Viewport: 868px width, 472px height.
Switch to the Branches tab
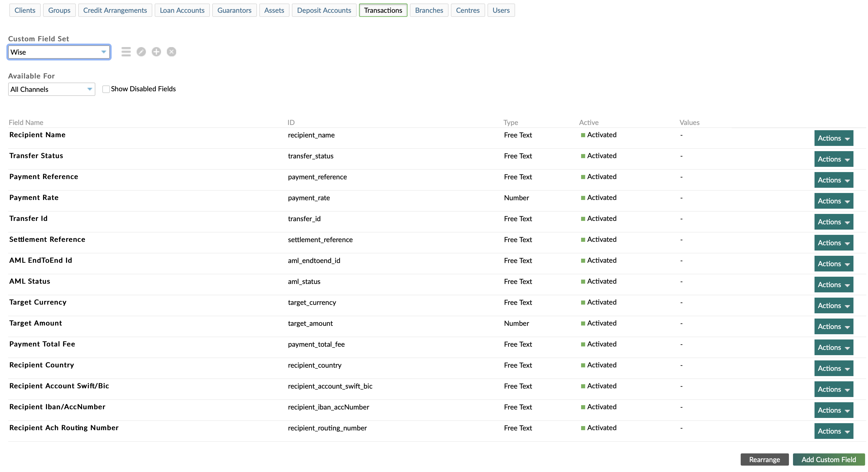pyautogui.click(x=429, y=10)
